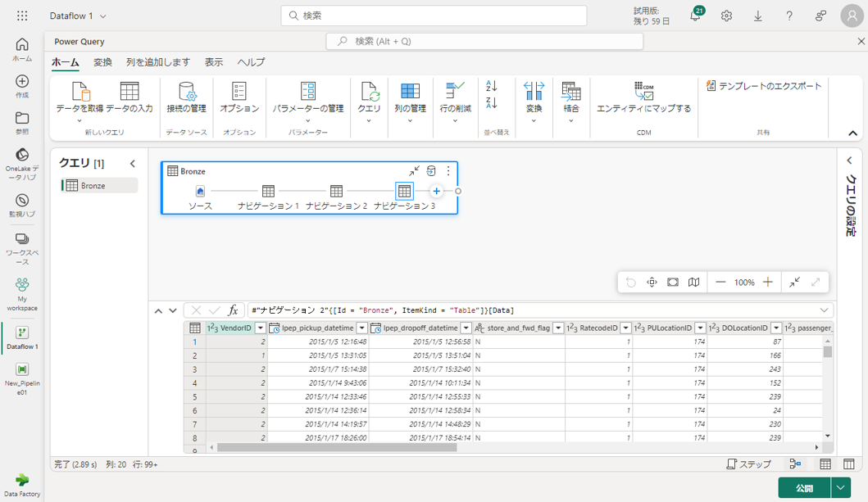Click the 公開 publish button
Viewport: 868px width, 502px height.
[804, 487]
